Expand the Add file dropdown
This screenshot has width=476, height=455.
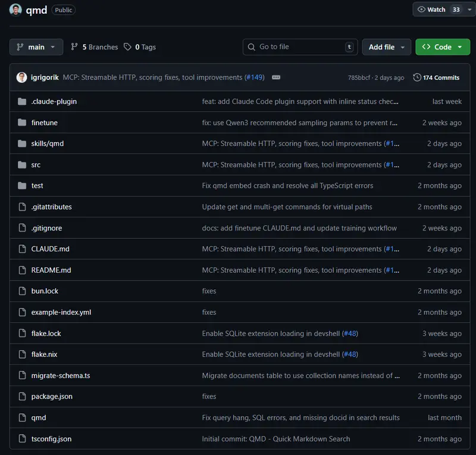click(386, 47)
